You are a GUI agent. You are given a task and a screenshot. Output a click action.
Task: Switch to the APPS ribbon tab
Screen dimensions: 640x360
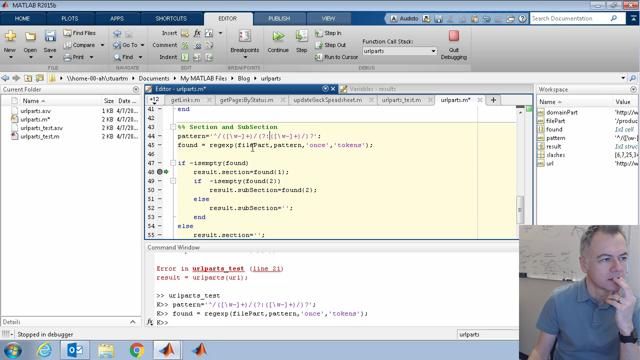coord(117,19)
